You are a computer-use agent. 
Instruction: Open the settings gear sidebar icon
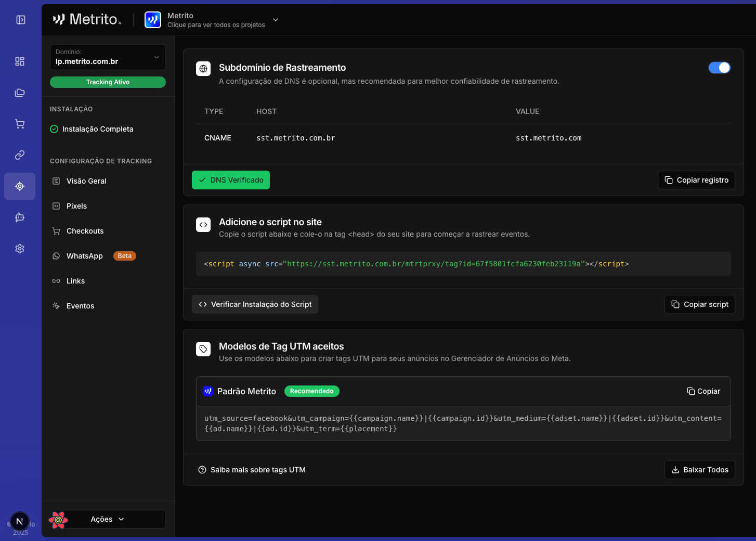20,249
